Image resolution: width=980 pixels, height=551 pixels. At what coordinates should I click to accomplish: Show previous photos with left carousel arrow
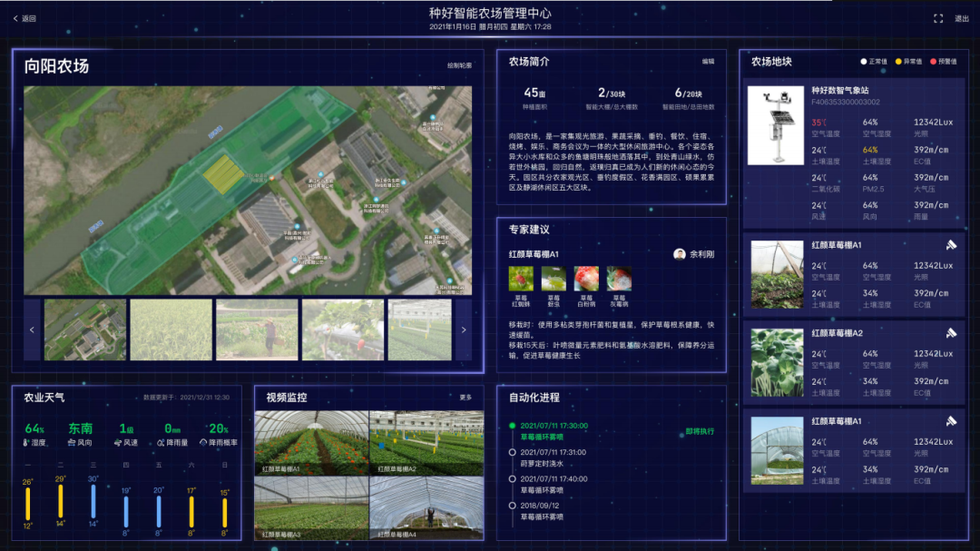pos(32,330)
